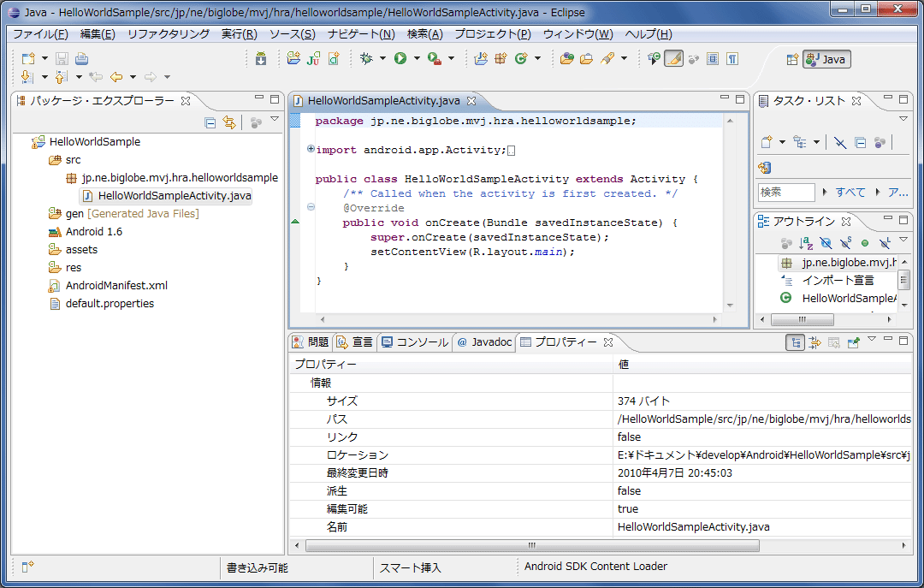Switch to the Javadoc tab

483,342
